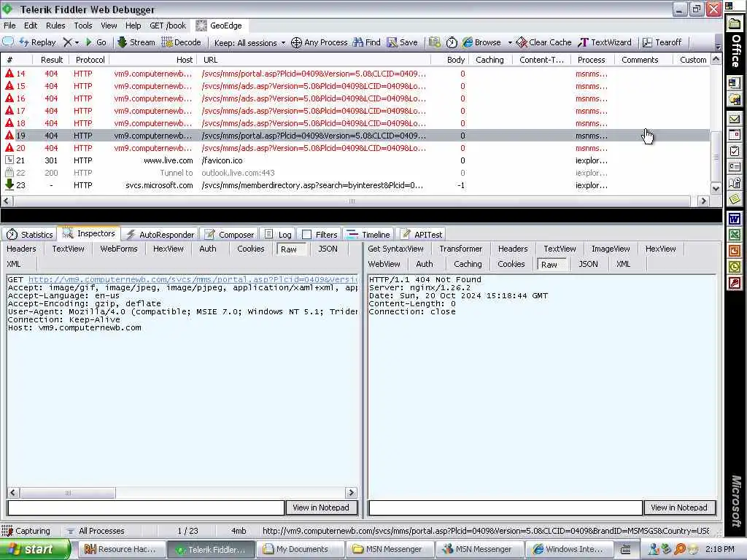
Task: Click the Replay toolbar button
Action: [38, 42]
